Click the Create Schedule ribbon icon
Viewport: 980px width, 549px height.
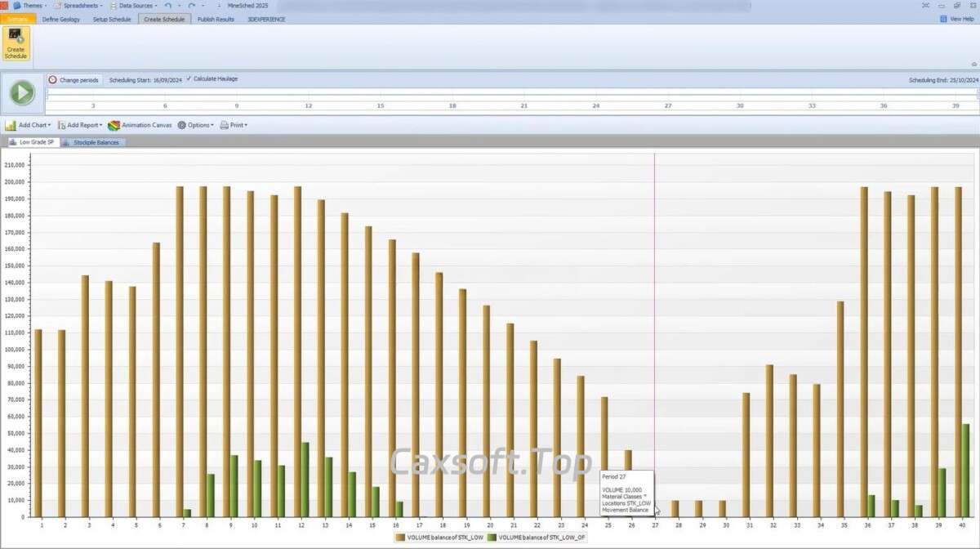(16, 43)
